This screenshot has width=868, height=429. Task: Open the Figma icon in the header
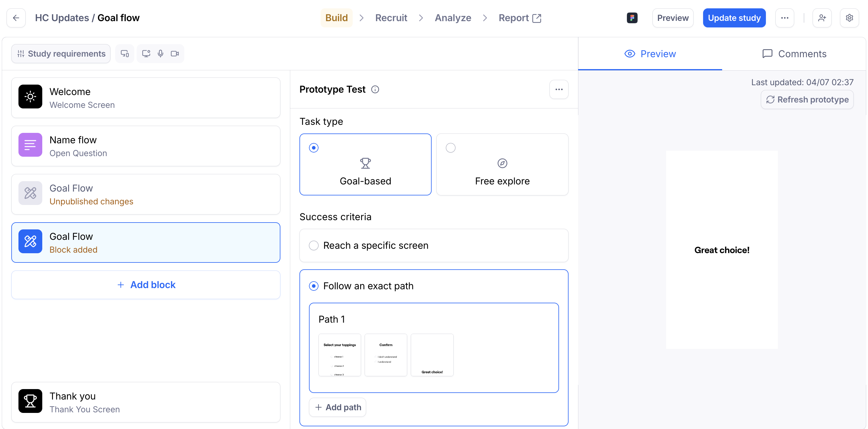(632, 18)
